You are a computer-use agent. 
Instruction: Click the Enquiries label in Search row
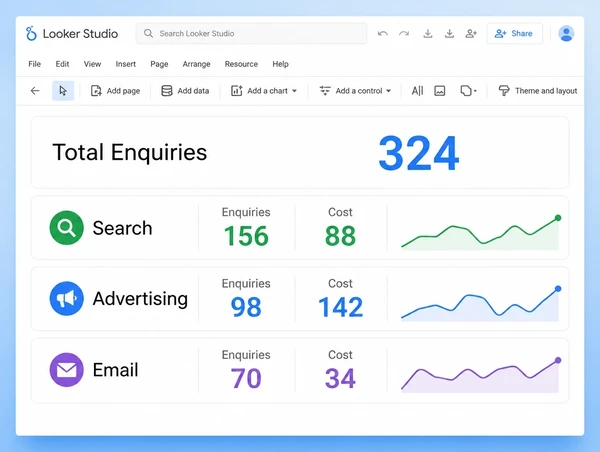[246, 212]
